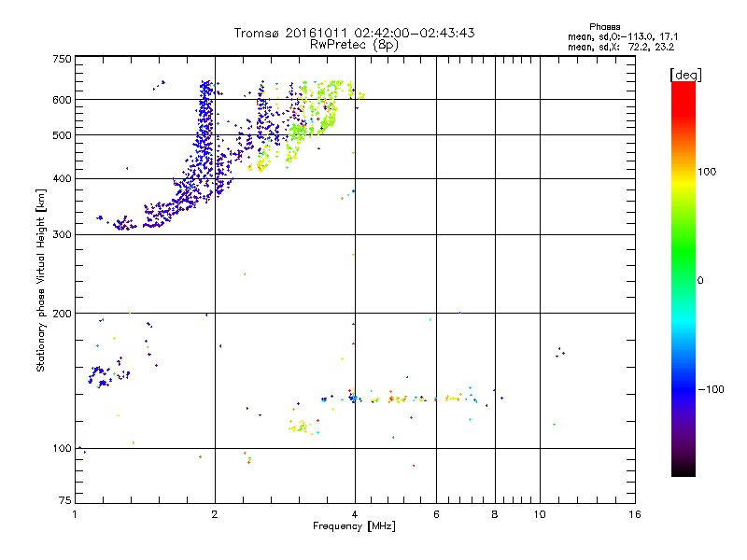The height and width of the screenshot is (560, 747).
Task: Click the 'Stationary phase Virtual Height [km]' axis label
Action: [x=41, y=281]
